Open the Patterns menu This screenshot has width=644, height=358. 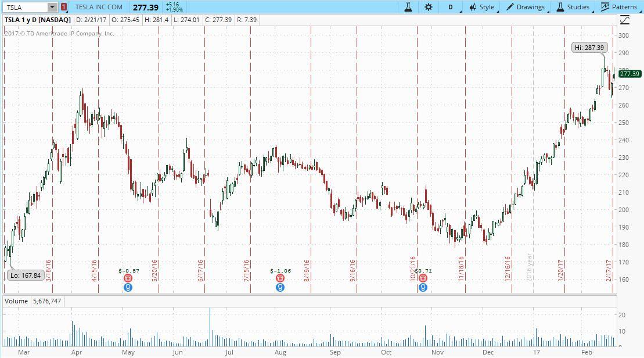tap(619, 7)
